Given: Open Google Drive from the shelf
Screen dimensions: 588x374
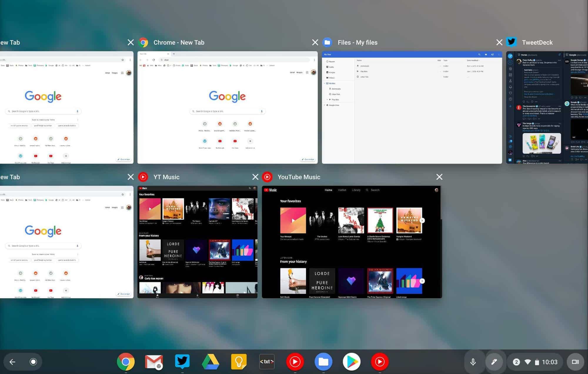Looking at the screenshot, I should coord(211,362).
